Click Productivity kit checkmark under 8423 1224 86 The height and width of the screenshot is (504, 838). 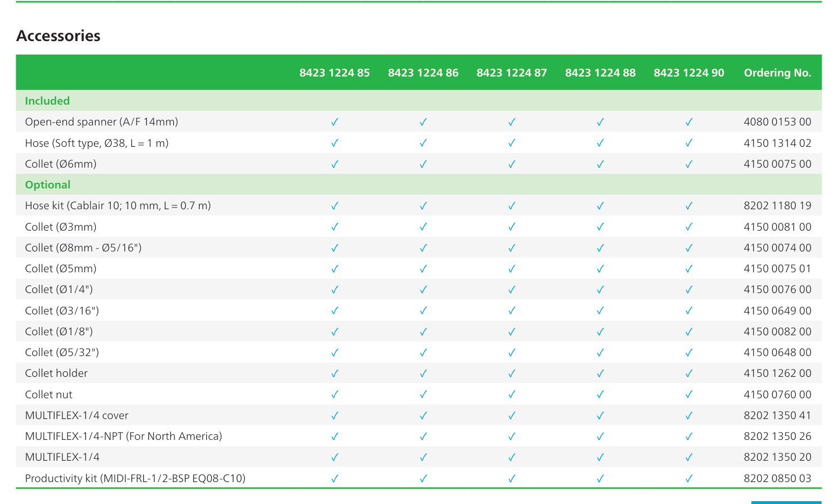click(423, 479)
